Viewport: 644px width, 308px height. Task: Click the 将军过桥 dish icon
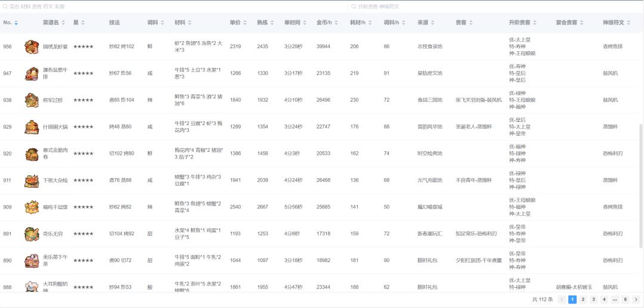click(32, 100)
